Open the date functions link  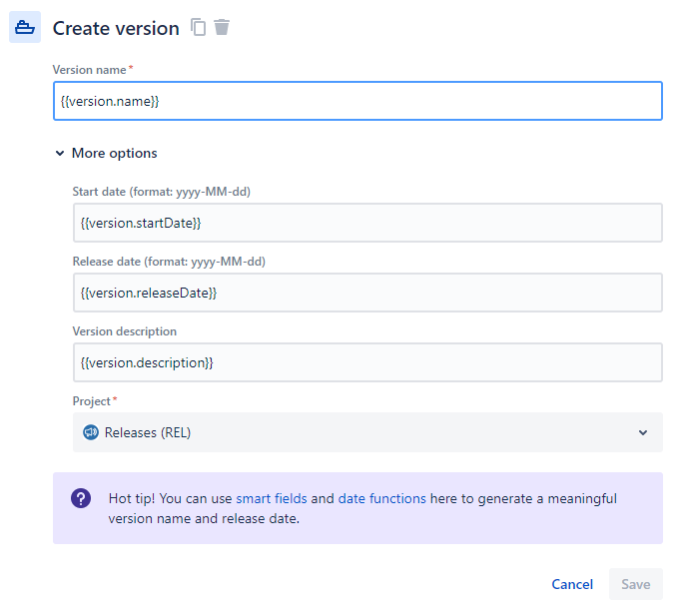(382, 498)
